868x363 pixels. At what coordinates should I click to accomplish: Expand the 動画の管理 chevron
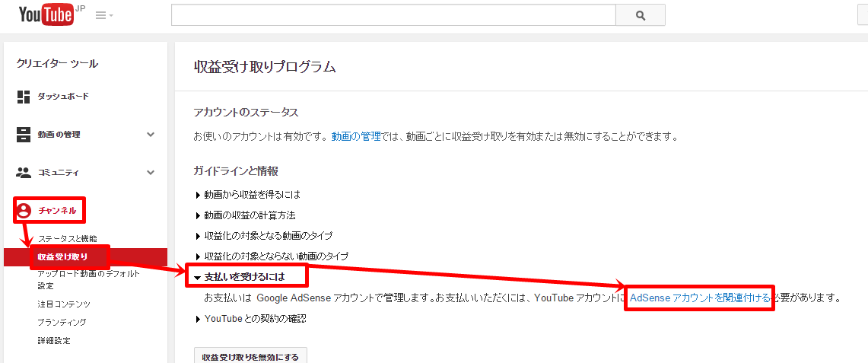click(x=151, y=135)
